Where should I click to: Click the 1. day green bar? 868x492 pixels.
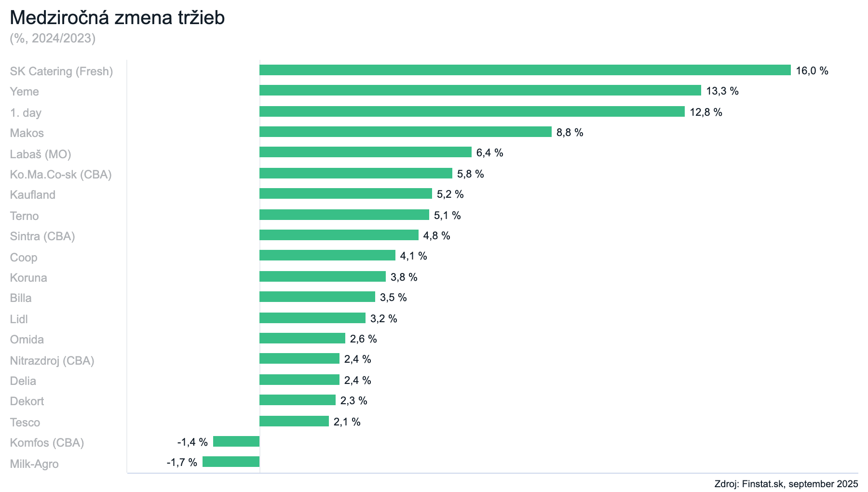[472, 111]
